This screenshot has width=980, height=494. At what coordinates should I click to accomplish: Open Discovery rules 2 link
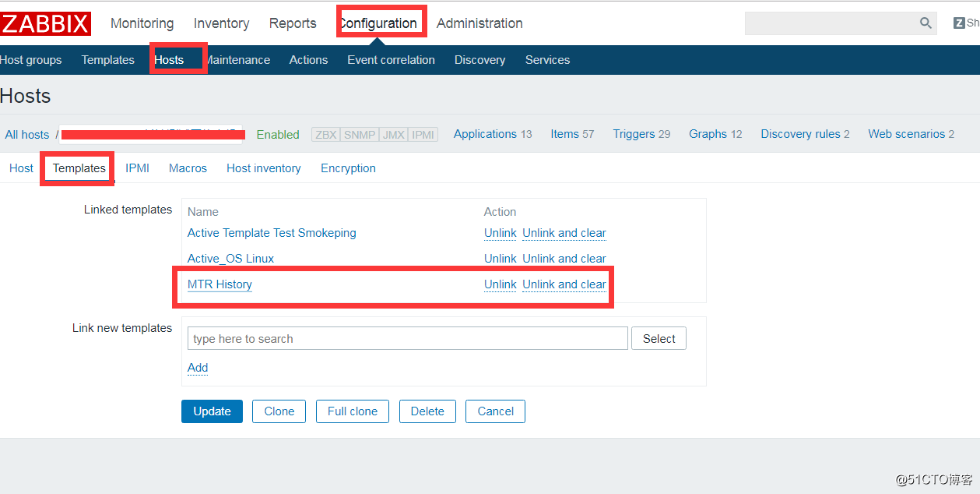(805, 134)
